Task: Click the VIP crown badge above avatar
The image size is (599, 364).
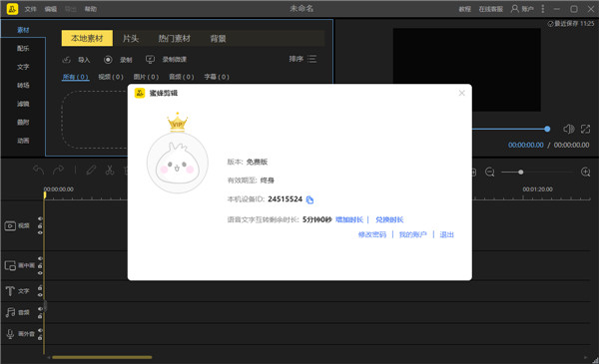Action: [178, 122]
